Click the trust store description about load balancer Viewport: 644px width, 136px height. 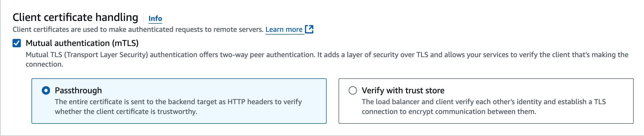click(484, 107)
